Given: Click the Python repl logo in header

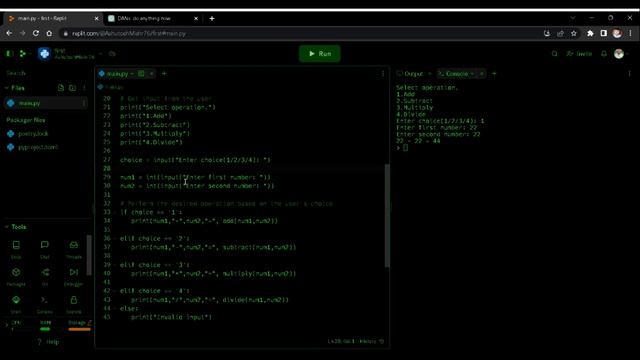Looking at the screenshot, I should tap(44, 53).
